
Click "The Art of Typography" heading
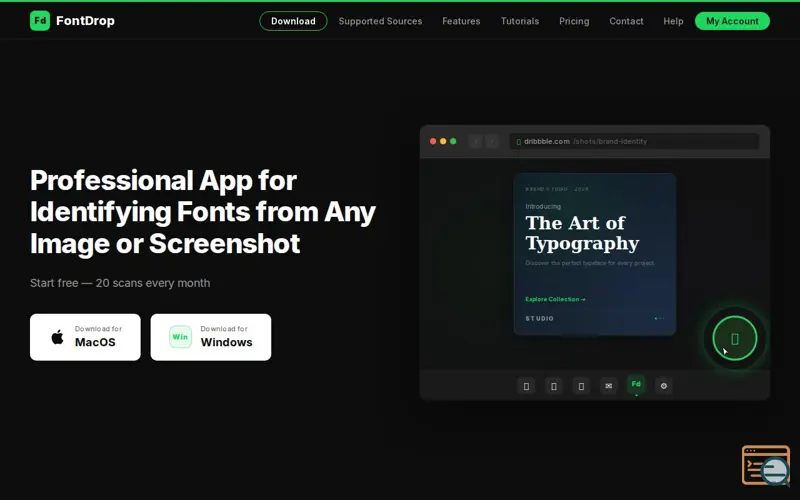click(582, 233)
